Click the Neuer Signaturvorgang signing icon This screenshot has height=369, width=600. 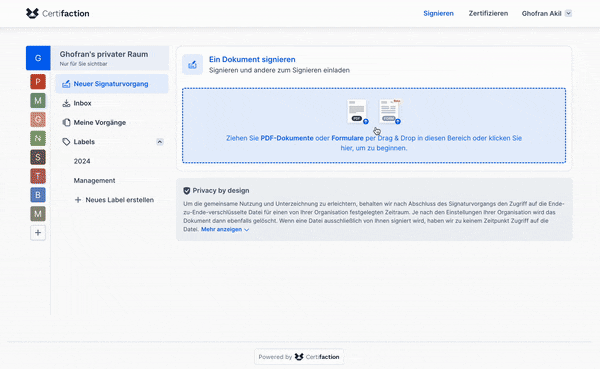pos(66,84)
